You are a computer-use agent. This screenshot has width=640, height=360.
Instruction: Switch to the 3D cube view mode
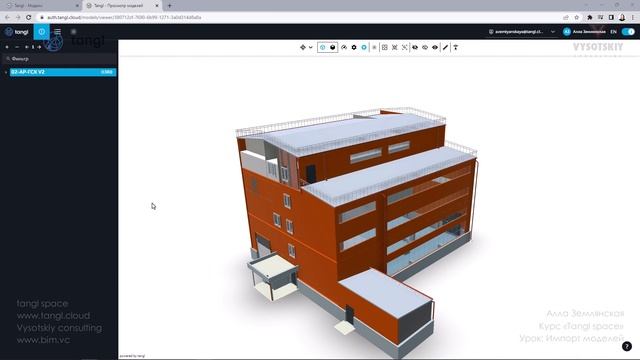pyautogui.click(x=333, y=47)
